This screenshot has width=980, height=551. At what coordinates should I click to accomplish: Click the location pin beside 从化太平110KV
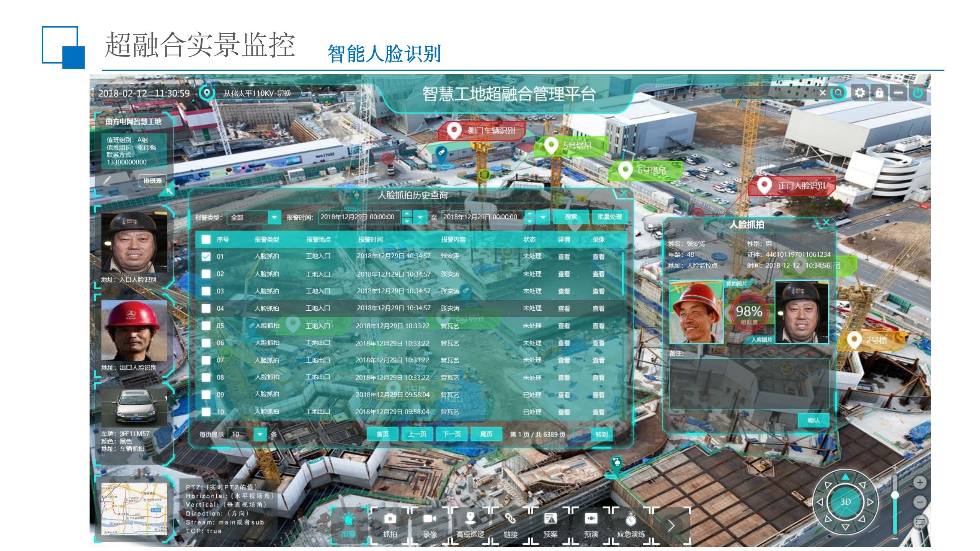pos(207,93)
